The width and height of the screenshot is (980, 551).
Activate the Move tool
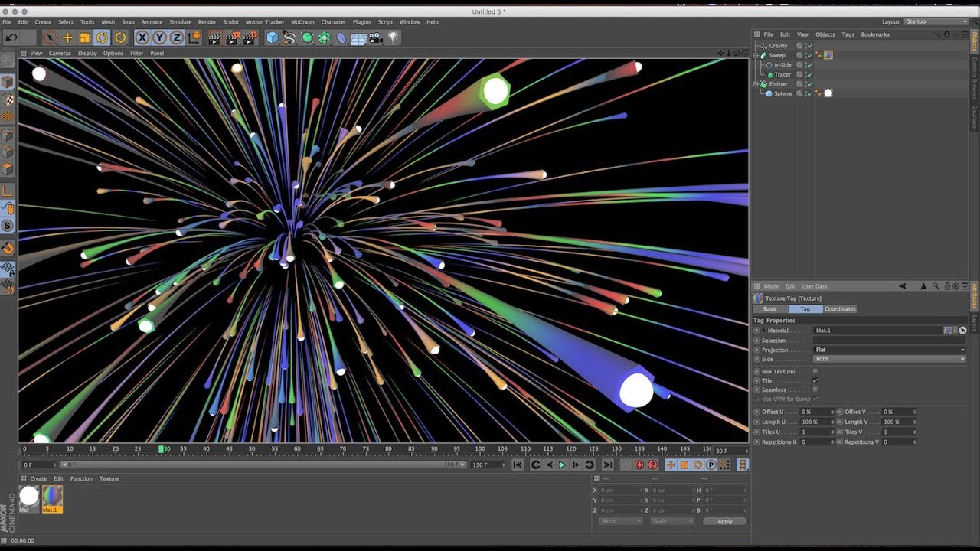[x=67, y=37]
